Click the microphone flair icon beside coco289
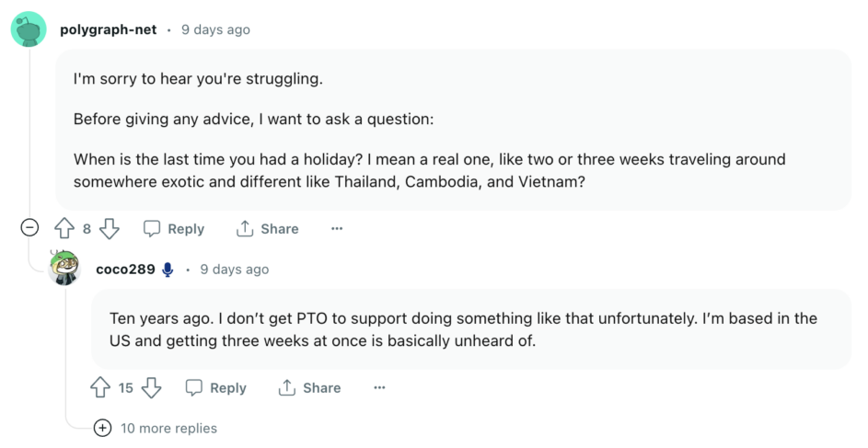Screen dimensions: 868x448 (x=168, y=270)
